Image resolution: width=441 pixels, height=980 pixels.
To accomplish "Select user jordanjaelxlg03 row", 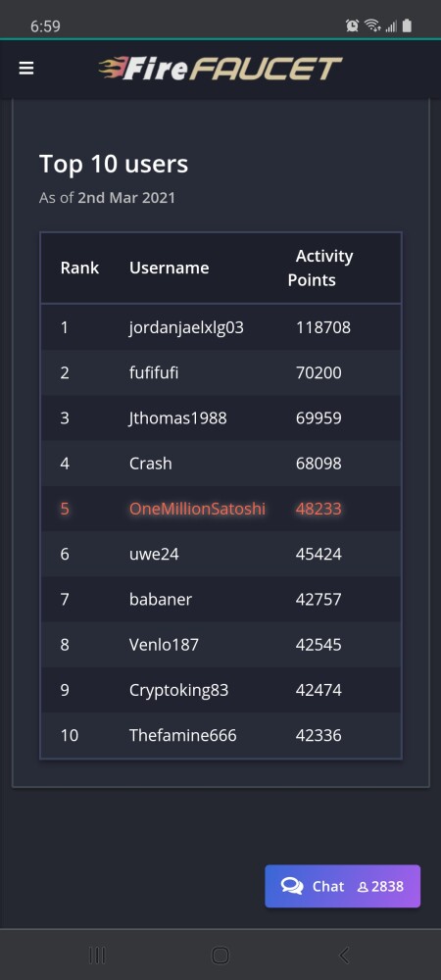I will click(x=220, y=327).
